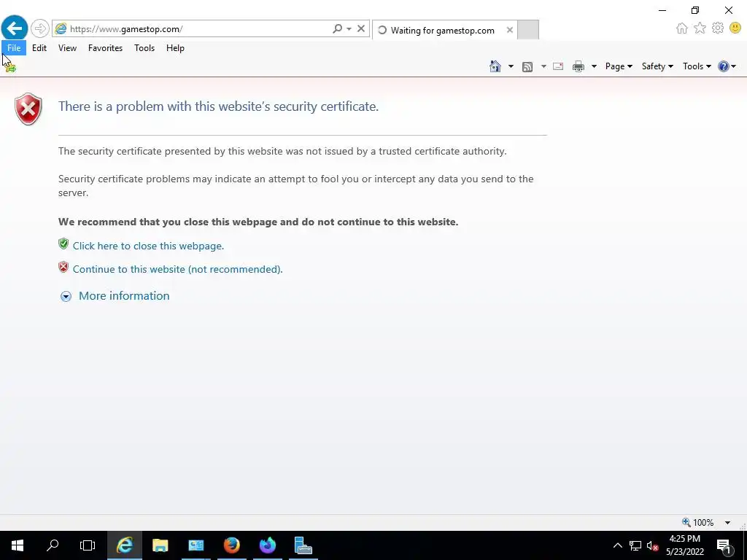The image size is (747, 560).
Task: Open the Safety dropdown menu
Action: click(657, 66)
